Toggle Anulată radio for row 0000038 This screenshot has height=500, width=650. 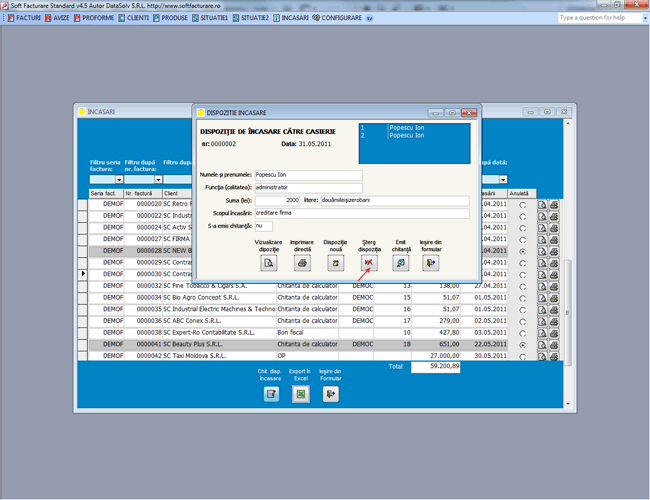pos(523,333)
